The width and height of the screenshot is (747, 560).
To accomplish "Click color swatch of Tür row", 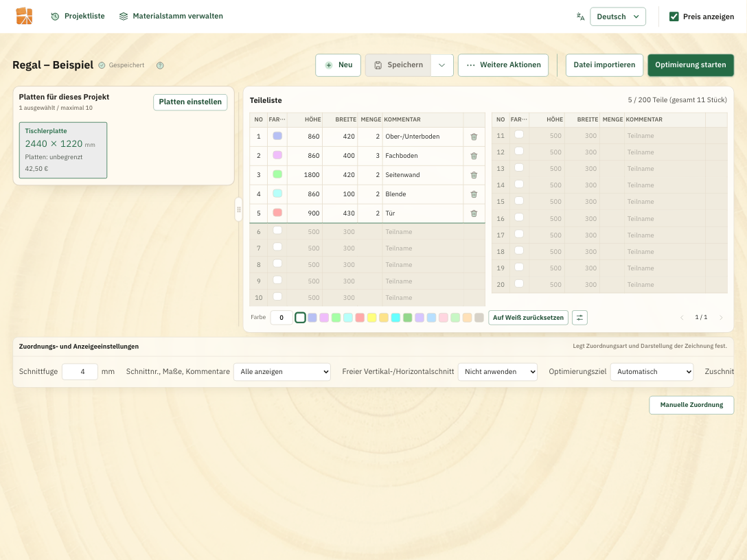I will pyautogui.click(x=277, y=212).
